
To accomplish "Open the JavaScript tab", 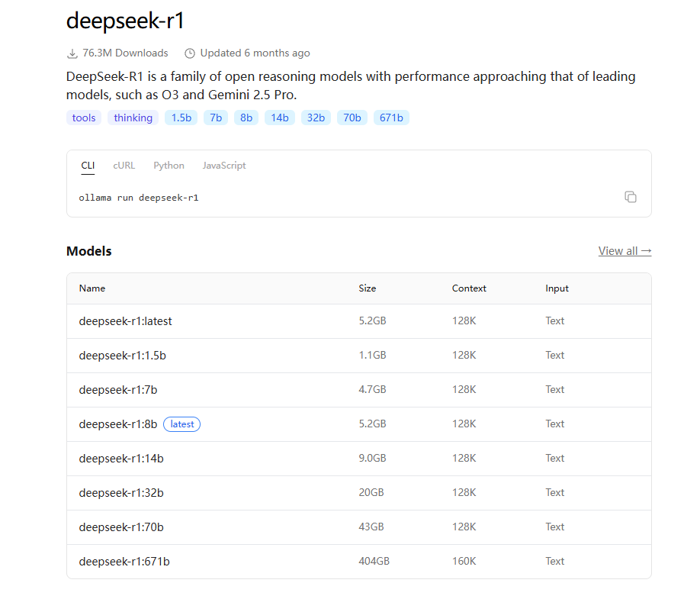I will [x=224, y=166].
